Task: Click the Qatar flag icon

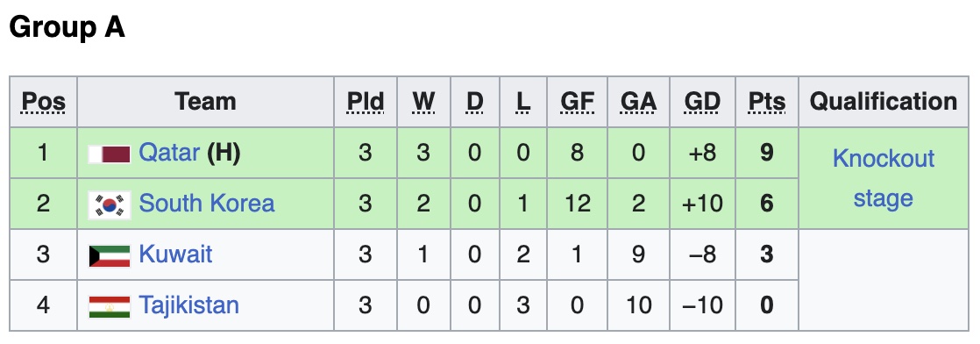Action: point(110,154)
